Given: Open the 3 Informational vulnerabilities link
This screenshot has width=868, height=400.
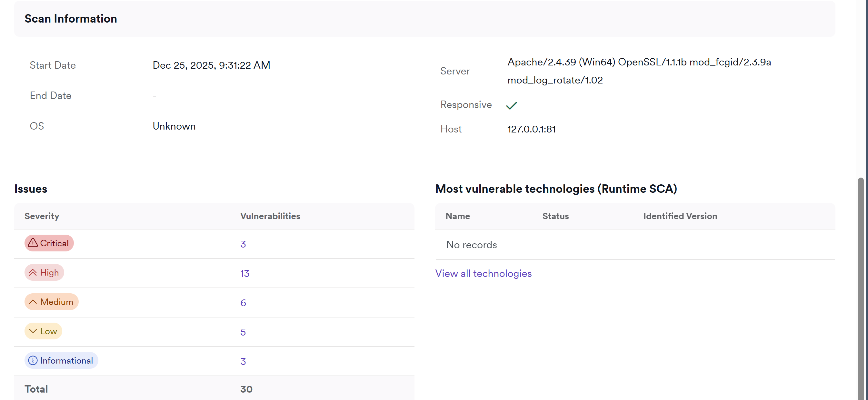Looking at the screenshot, I should tap(243, 361).
